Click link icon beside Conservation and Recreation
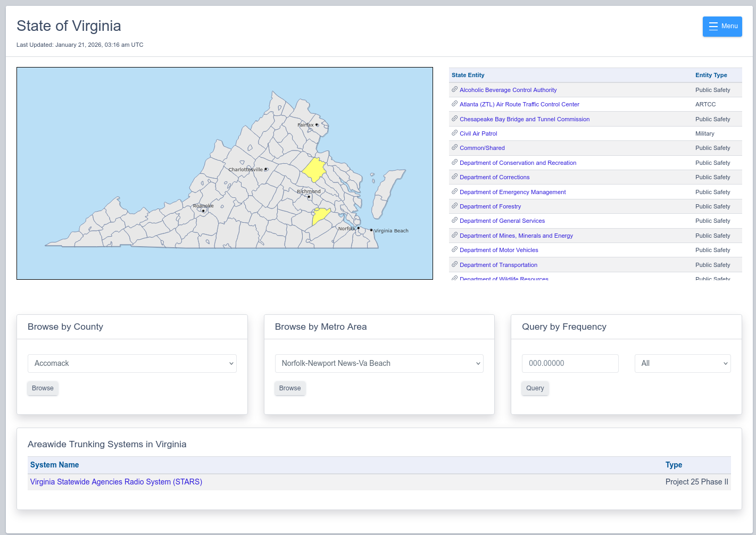The width and height of the screenshot is (756, 535). pyautogui.click(x=454, y=162)
